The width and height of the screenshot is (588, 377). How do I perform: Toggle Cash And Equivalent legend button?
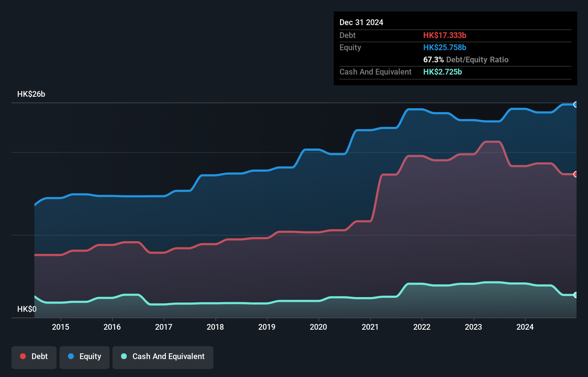pyautogui.click(x=163, y=357)
